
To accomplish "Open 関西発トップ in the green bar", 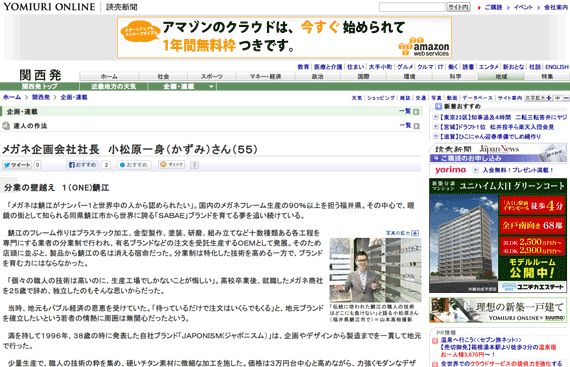I will coord(40,86).
